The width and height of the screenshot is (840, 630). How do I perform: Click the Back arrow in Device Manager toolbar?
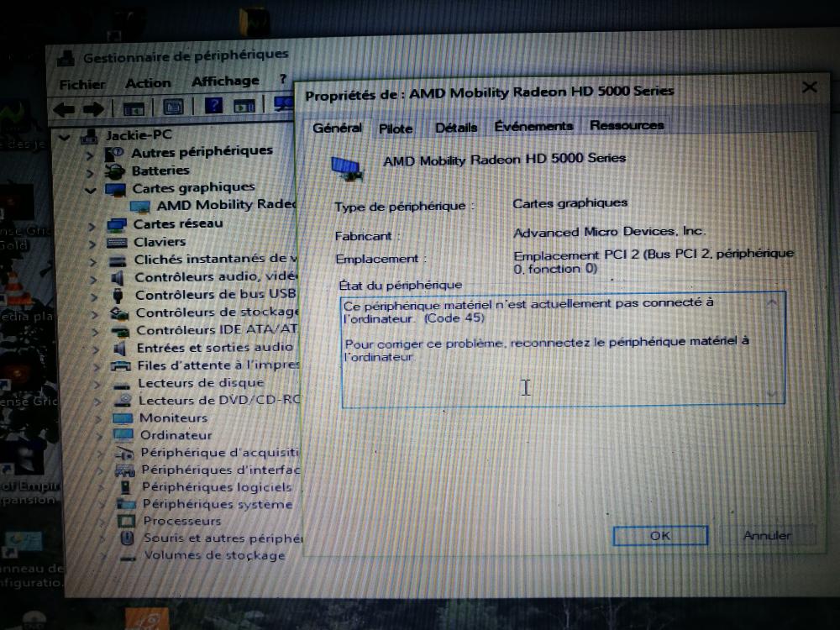65,110
